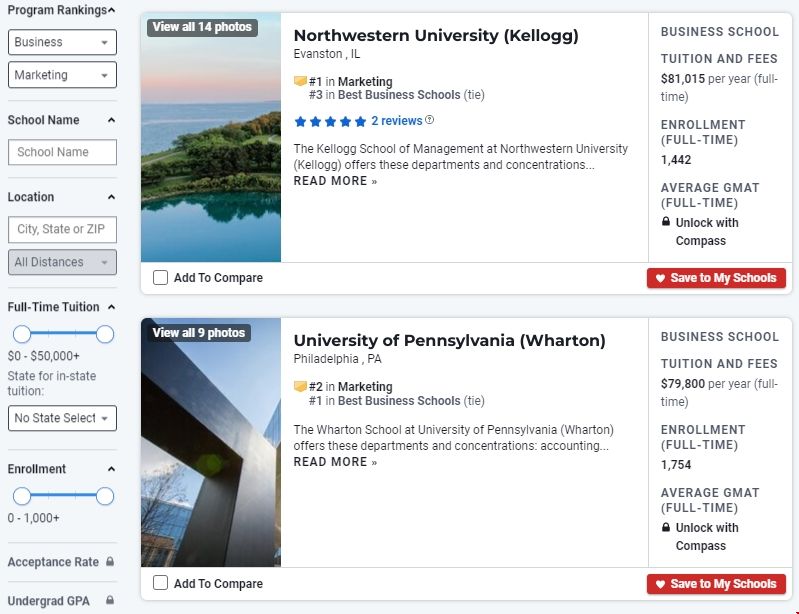This screenshot has width=799, height=614.
Task: Click the info icon beside 2 reviews
Action: click(x=430, y=121)
